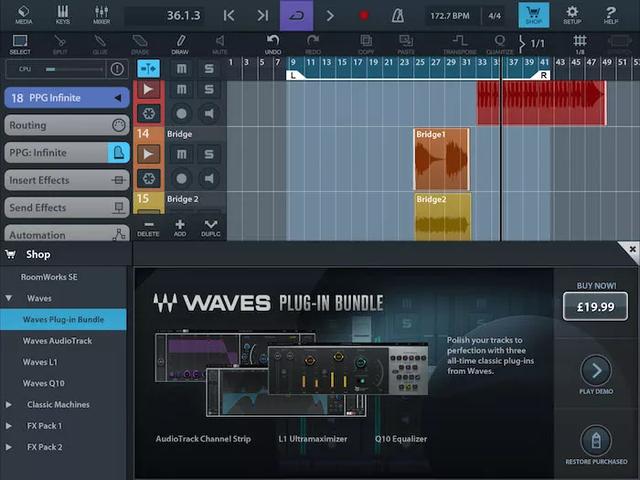
Task: Collapse the Waves shop category
Action: (x=9, y=298)
